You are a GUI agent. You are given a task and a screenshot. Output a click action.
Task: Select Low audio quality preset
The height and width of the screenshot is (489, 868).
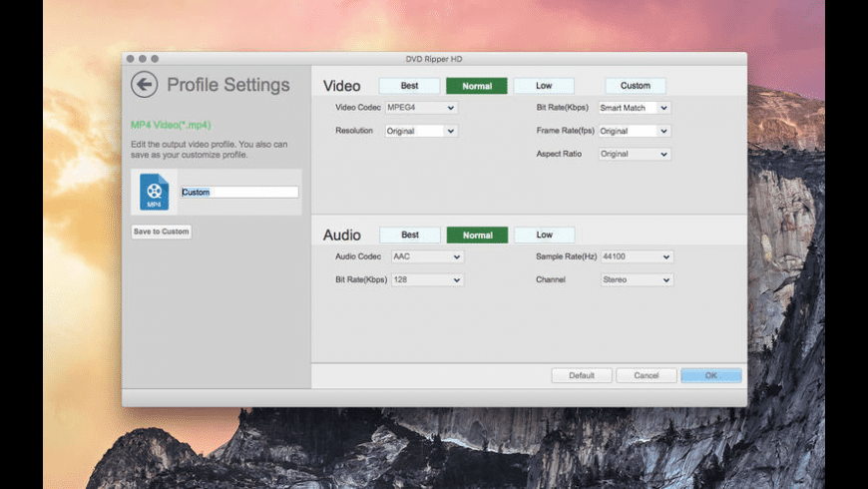click(x=544, y=235)
